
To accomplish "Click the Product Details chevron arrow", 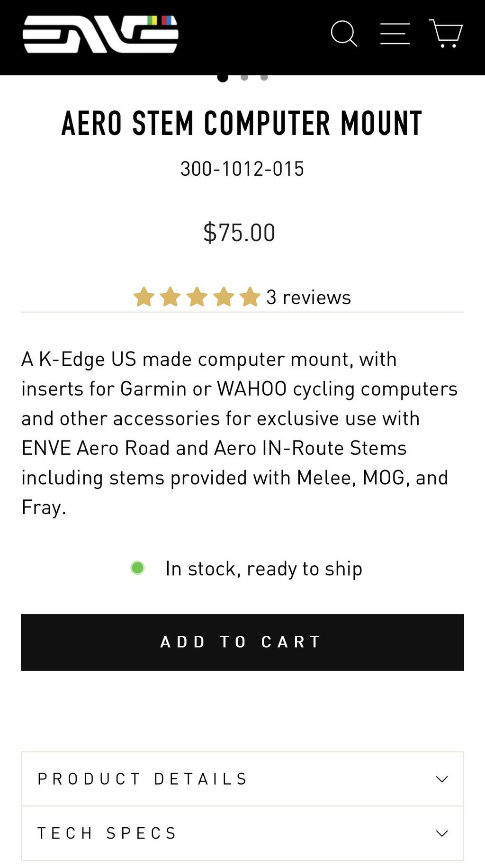I will tap(442, 779).
